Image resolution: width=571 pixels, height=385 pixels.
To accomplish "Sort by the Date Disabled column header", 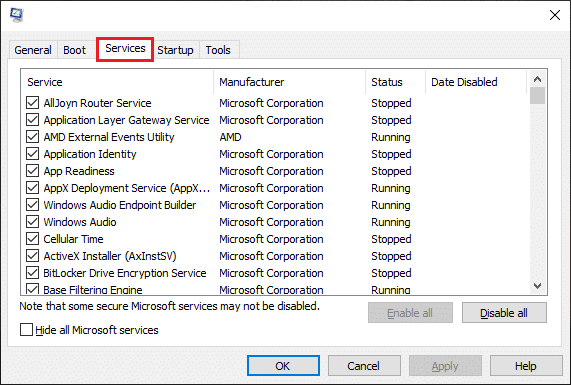I will 476,82.
